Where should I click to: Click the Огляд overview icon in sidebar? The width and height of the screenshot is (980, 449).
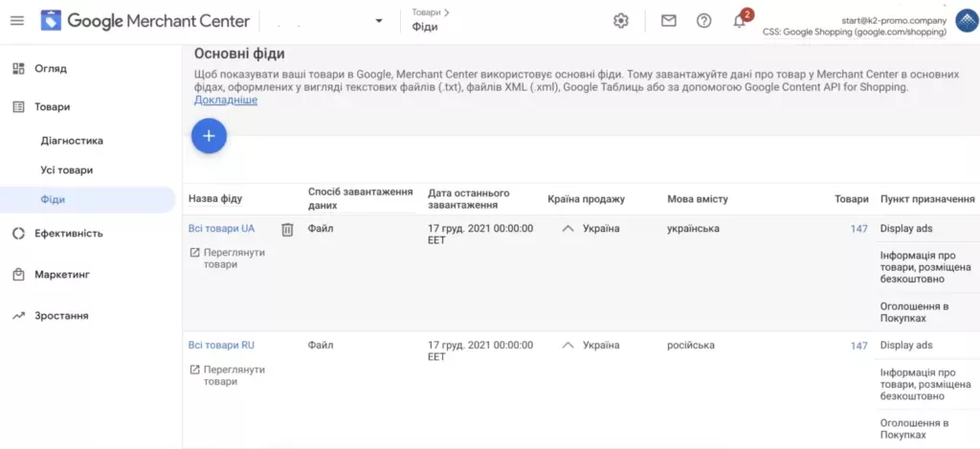[19, 68]
